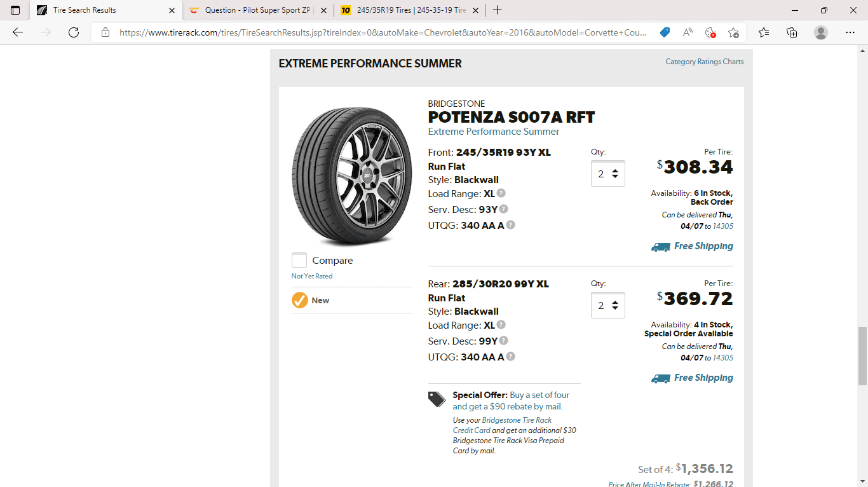Click the blocked cookies indicator icon
This screenshot has width=868, height=487.
[710, 32]
